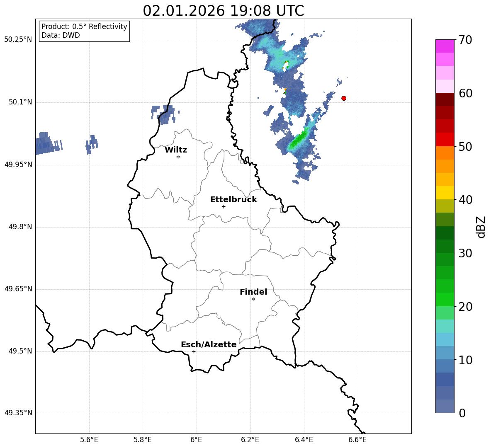Click the 6.4°E longitude label
The image size is (491, 448).
tap(304, 440)
